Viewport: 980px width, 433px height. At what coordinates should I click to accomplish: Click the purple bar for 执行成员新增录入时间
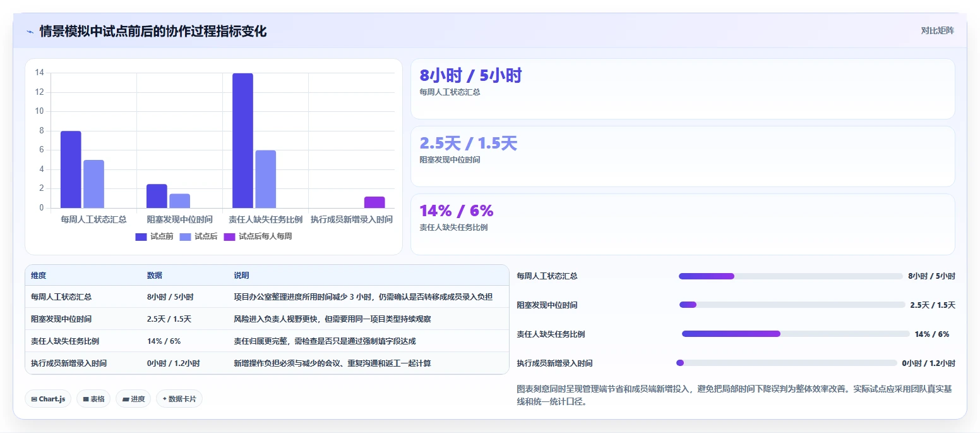point(374,202)
